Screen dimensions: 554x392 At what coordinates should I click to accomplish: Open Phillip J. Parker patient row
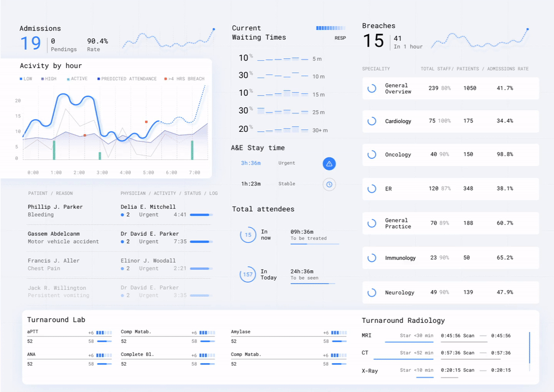coord(120,211)
